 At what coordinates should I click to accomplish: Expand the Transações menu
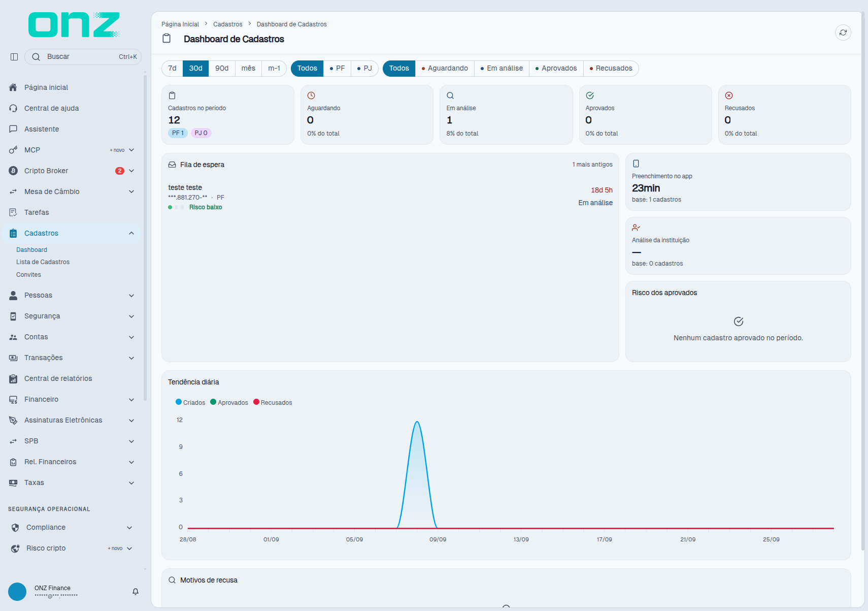(x=72, y=358)
